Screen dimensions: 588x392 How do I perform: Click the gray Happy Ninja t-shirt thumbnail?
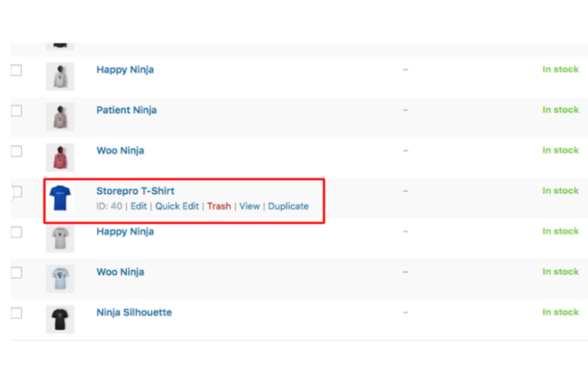tap(60, 238)
